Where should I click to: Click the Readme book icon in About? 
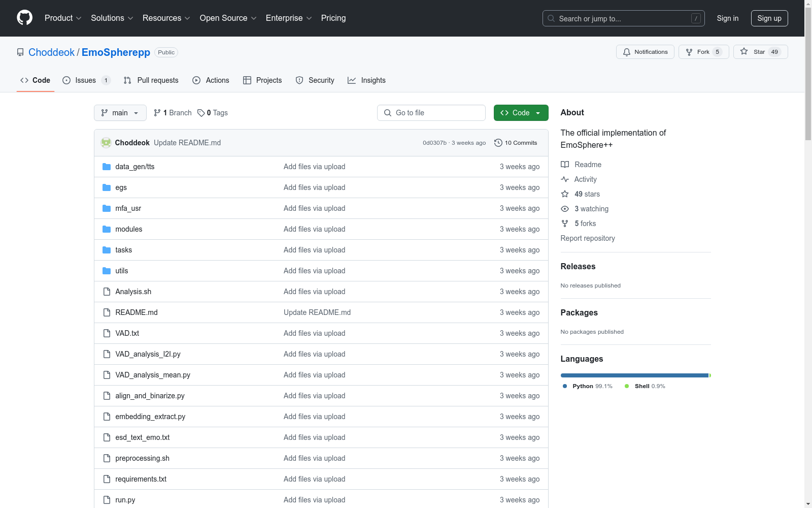click(x=565, y=165)
